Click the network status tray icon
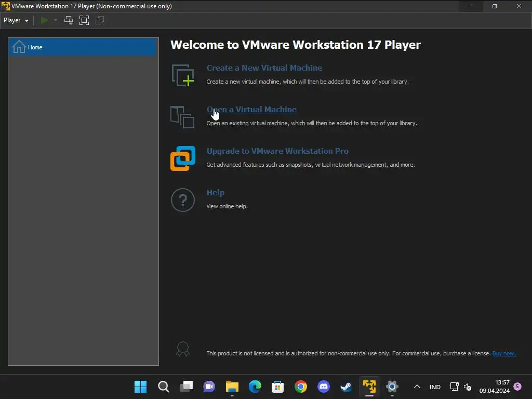Image resolution: width=532 pixels, height=399 pixels. tap(454, 387)
